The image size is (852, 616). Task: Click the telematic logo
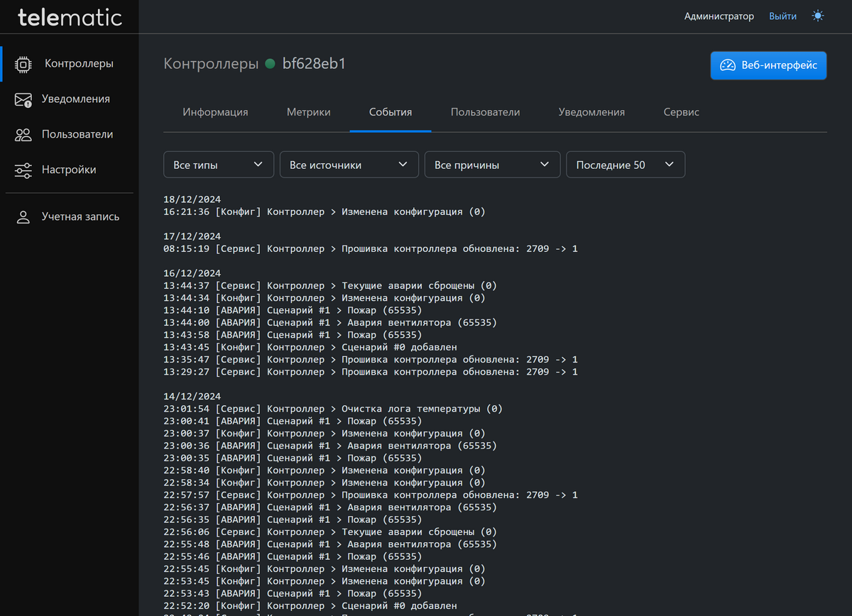(70, 17)
